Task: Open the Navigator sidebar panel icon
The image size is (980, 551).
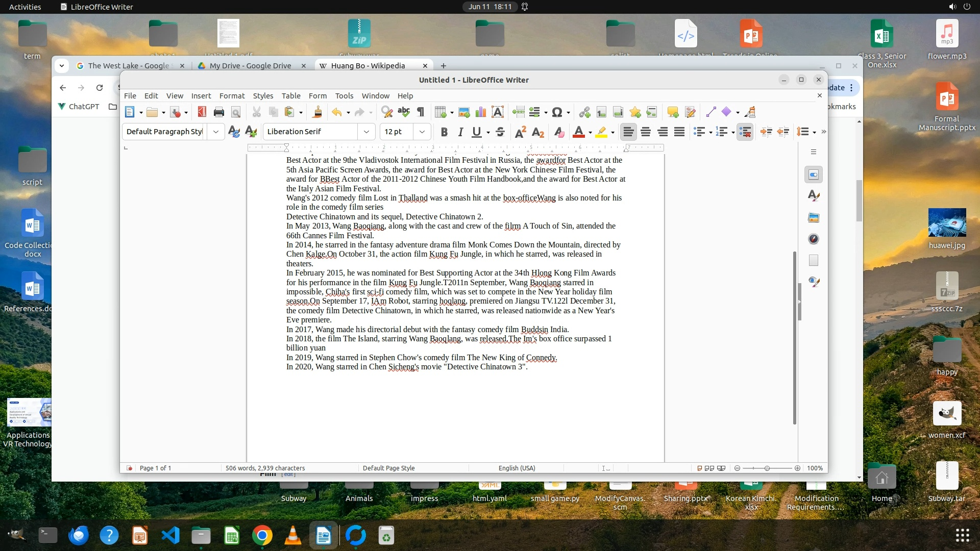Action: tap(814, 239)
